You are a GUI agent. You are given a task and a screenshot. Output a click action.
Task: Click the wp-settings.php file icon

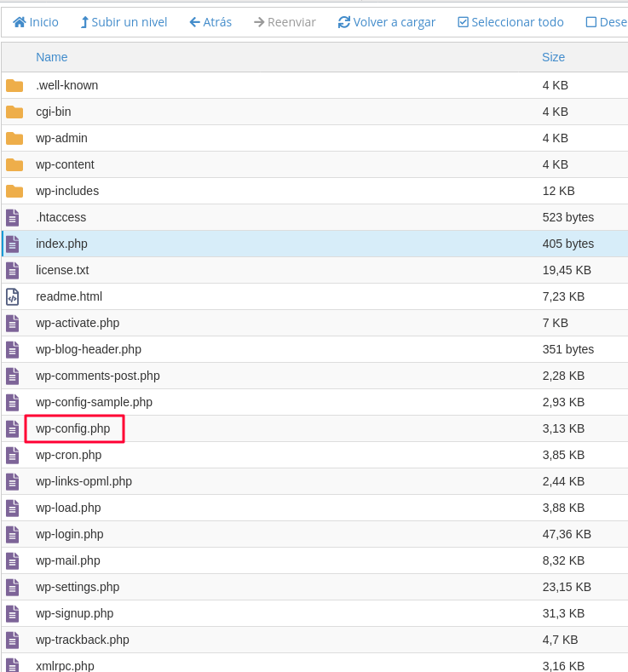(x=13, y=587)
